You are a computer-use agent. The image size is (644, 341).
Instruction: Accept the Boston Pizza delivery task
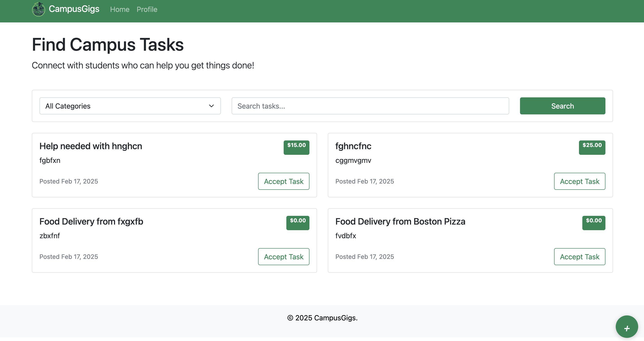(579, 256)
